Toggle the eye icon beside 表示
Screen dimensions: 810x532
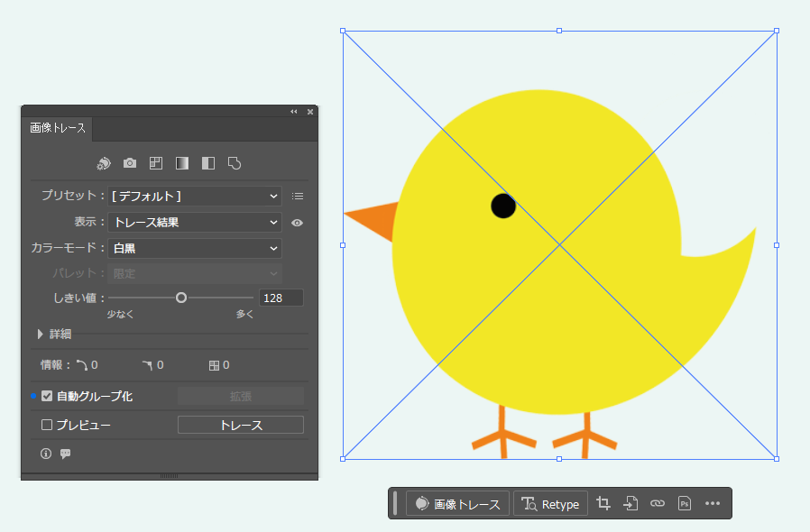pyautogui.click(x=297, y=223)
